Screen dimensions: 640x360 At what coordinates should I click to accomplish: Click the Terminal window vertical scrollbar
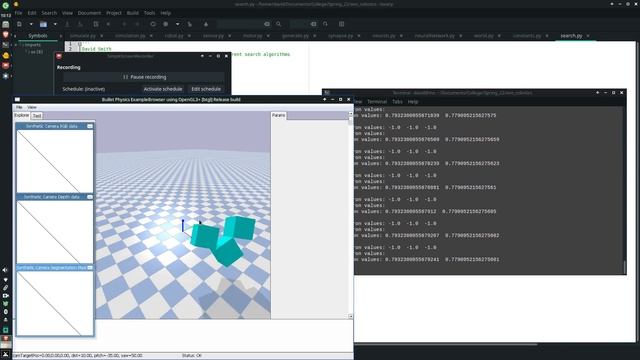[x=624, y=267]
